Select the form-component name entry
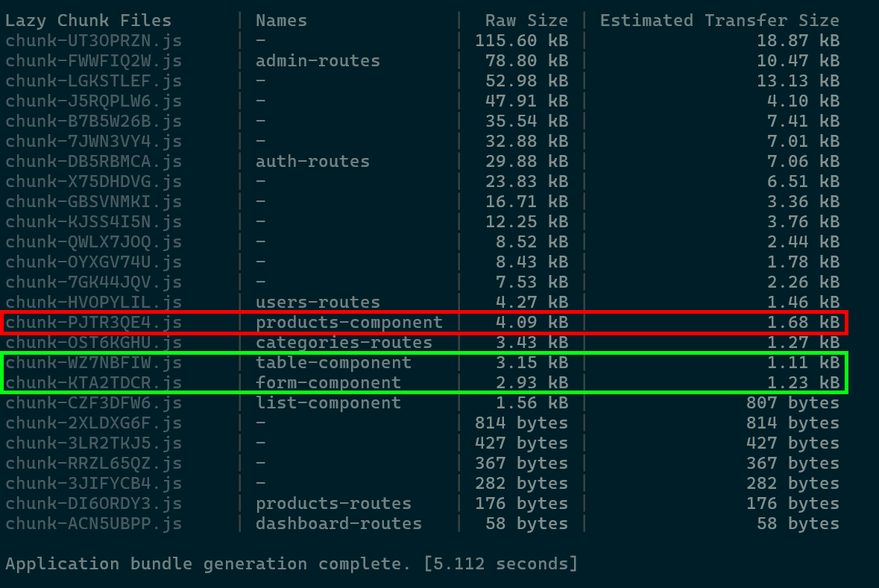 [328, 383]
